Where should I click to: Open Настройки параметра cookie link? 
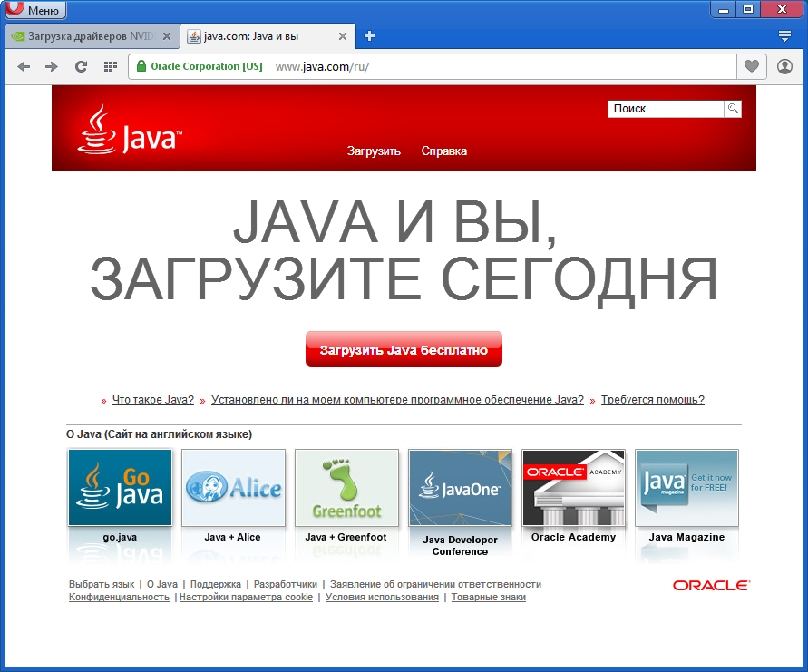tap(247, 597)
